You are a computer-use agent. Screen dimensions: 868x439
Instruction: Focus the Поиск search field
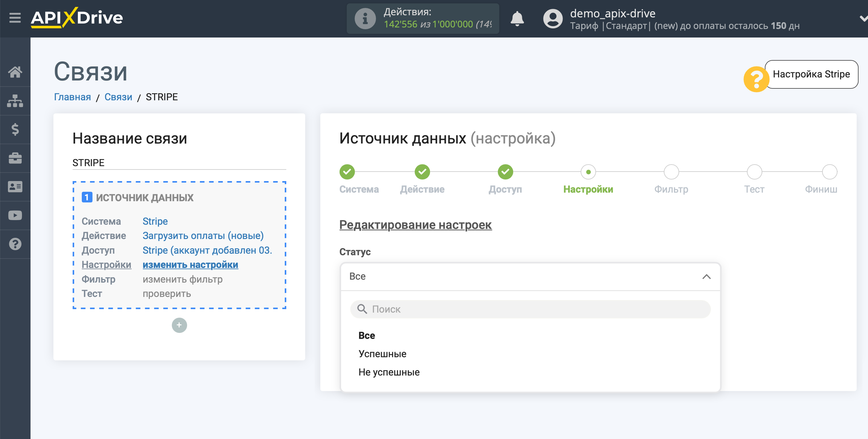[530, 309]
